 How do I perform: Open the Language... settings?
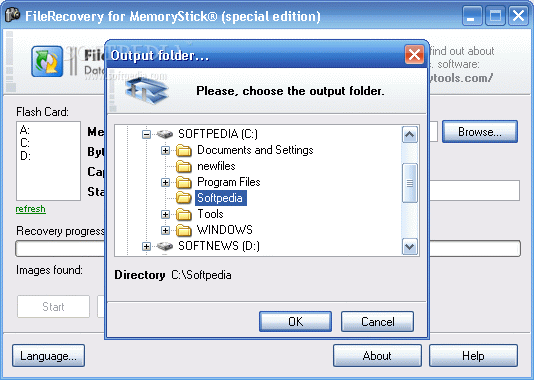[x=48, y=356]
